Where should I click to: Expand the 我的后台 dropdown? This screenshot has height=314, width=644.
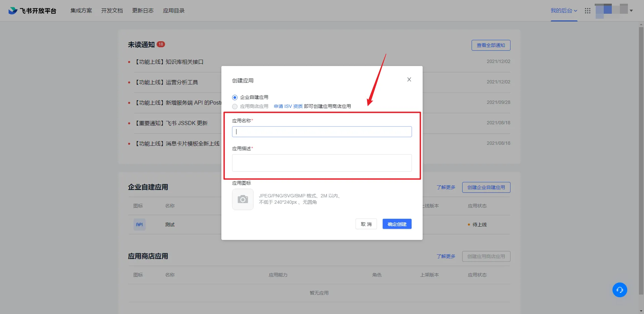click(563, 11)
